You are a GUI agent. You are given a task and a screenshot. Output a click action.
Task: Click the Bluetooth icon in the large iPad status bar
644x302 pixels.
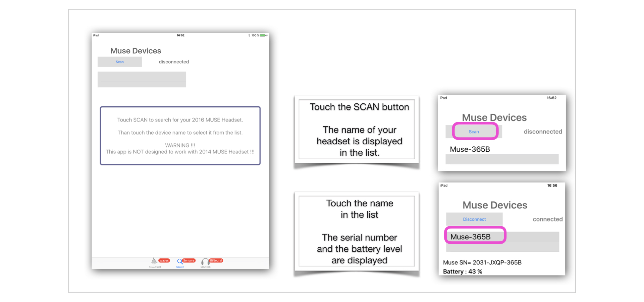point(249,35)
